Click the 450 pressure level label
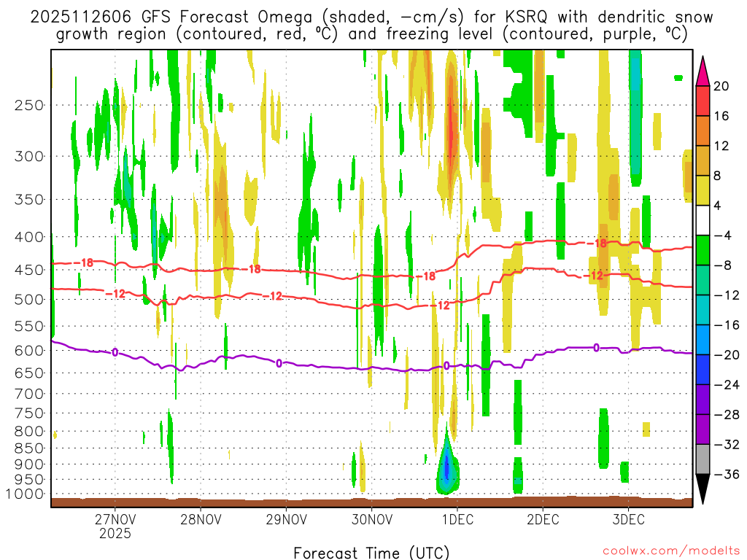This screenshot has height=560, width=747. 29,270
